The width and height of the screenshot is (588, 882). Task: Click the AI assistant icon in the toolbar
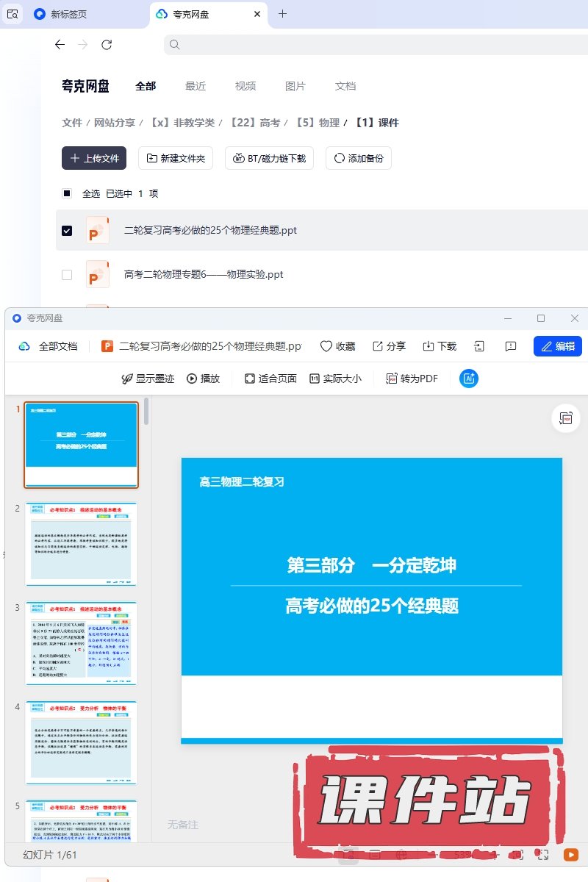(469, 379)
